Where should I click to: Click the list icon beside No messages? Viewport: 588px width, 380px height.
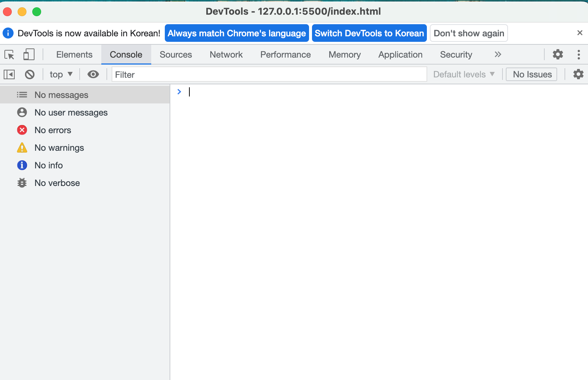[22, 95]
